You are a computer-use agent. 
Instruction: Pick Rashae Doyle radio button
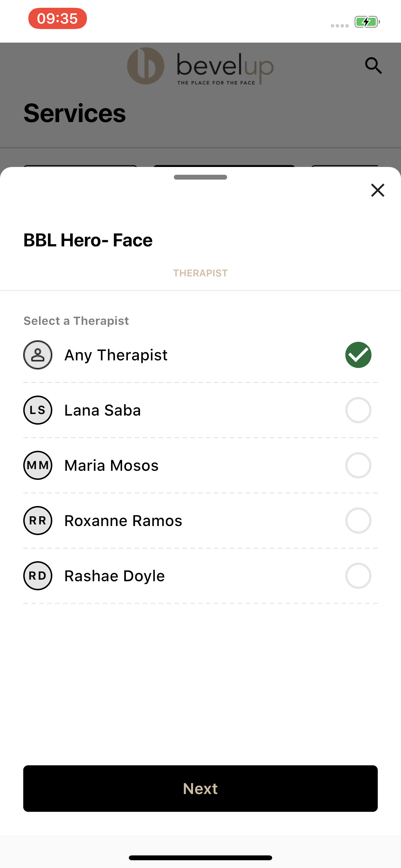(x=358, y=576)
